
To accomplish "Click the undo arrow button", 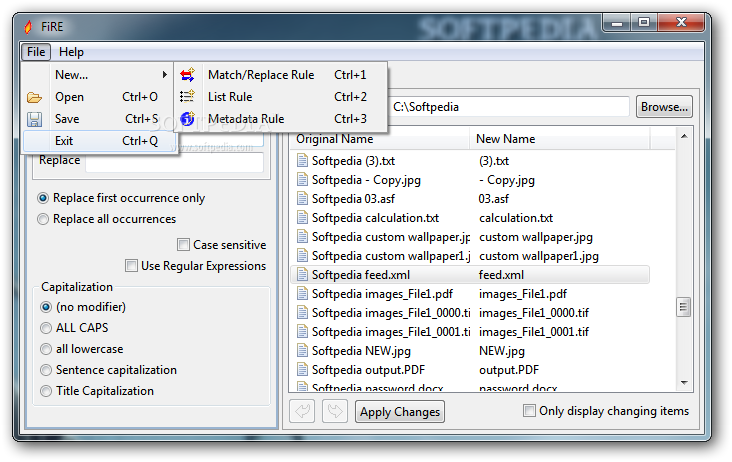I will 303,412.
